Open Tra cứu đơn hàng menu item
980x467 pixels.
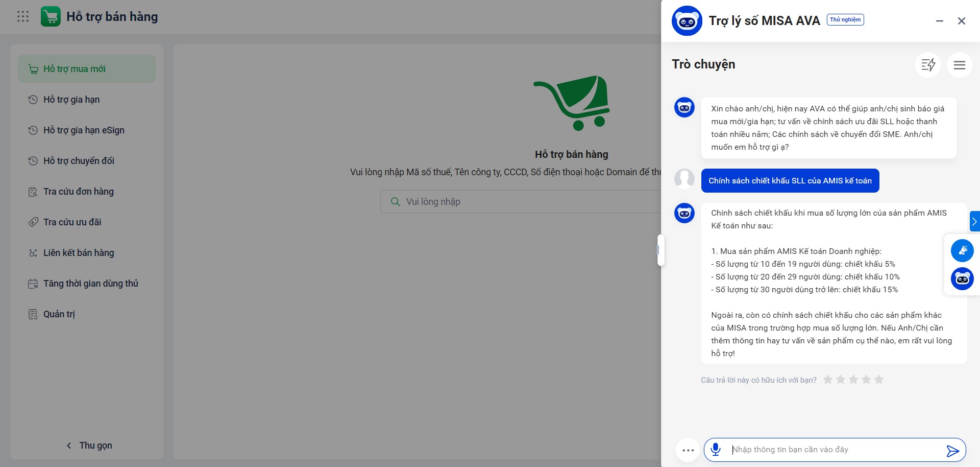pyautogui.click(x=78, y=192)
